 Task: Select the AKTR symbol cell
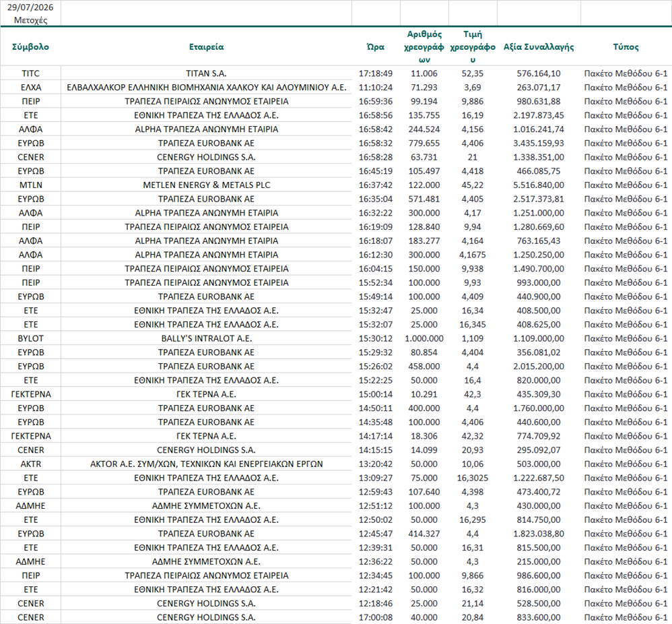30,464
